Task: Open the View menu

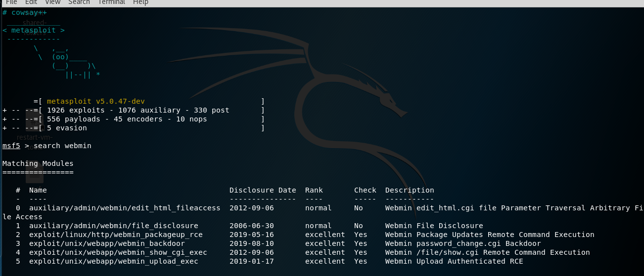Action: pos(53,2)
